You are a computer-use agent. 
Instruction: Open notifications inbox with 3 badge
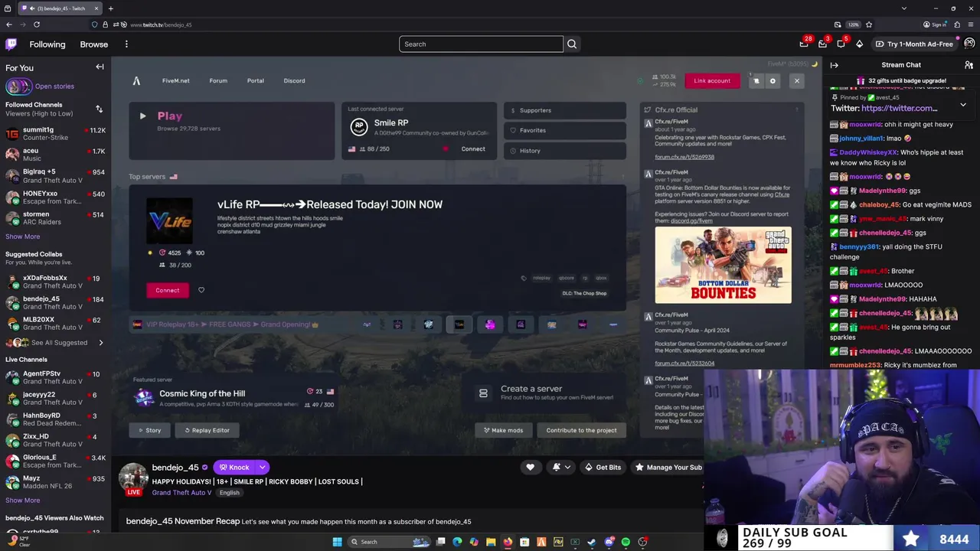pyautogui.click(x=822, y=44)
